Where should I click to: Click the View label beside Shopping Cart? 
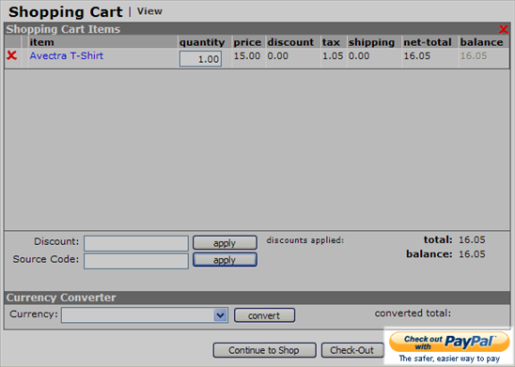point(150,11)
